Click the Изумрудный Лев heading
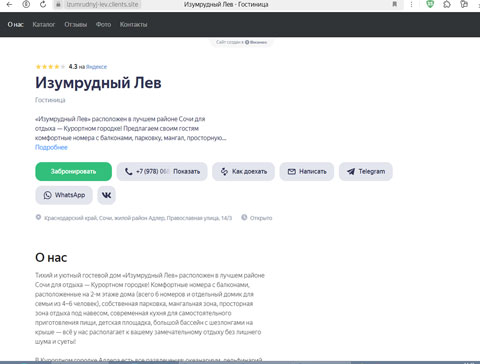The width and height of the screenshot is (480, 364). click(x=98, y=83)
